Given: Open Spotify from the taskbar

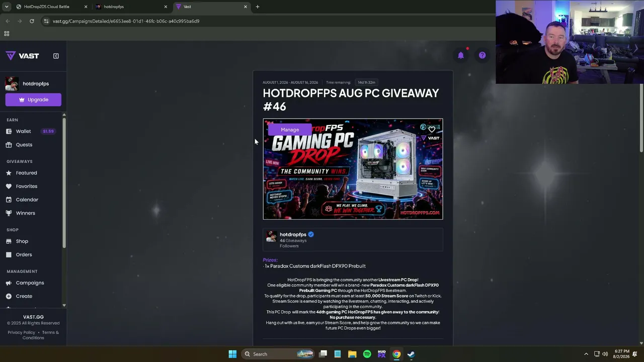Looking at the screenshot, I should (x=367, y=354).
